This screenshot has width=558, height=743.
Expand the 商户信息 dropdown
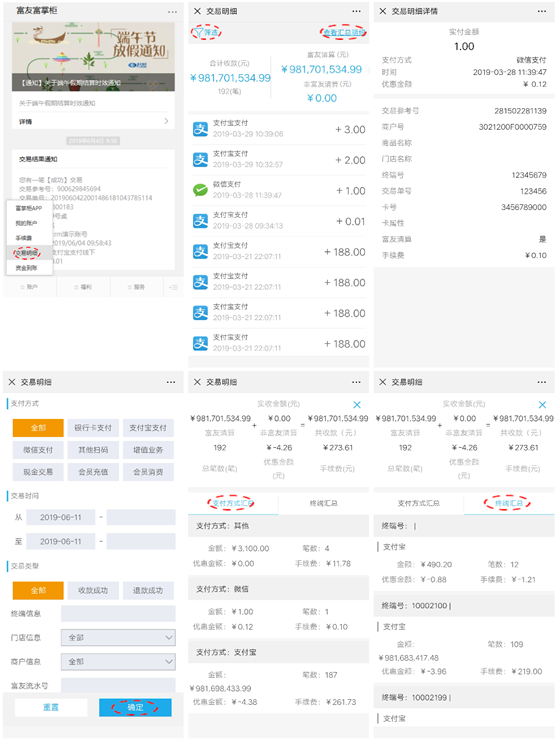(118, 661)
